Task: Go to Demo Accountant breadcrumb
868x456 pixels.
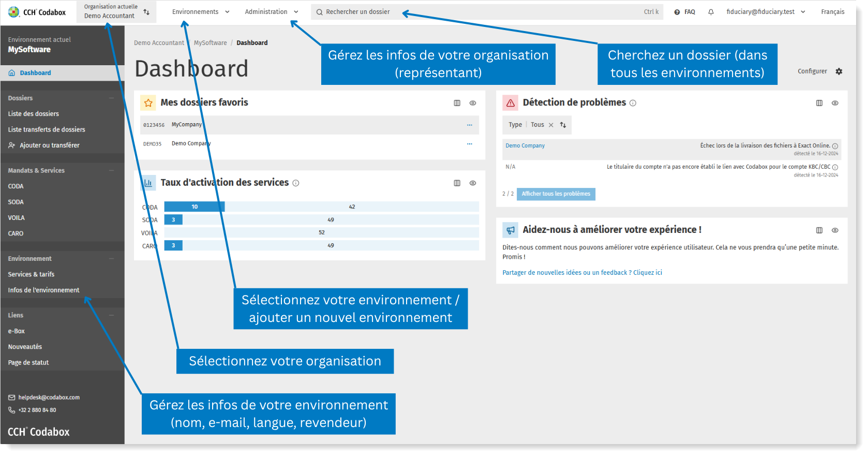Action: pos(159,43)
